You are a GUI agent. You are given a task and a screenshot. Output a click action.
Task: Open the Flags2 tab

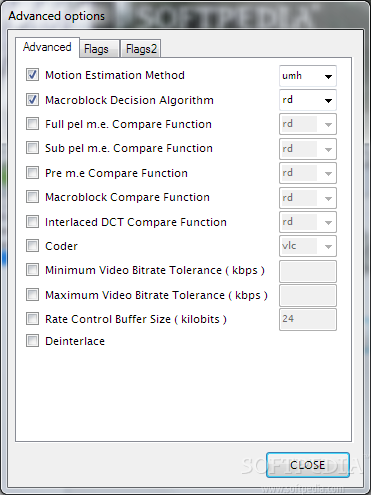141,49
